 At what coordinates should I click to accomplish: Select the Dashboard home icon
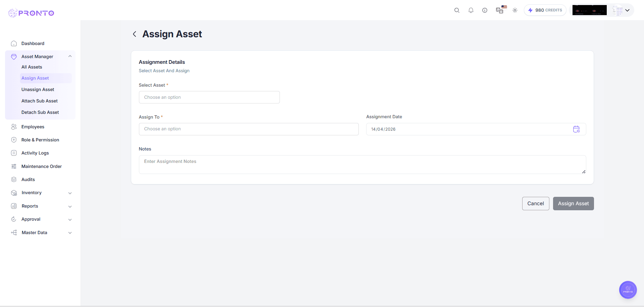point(13,43)
